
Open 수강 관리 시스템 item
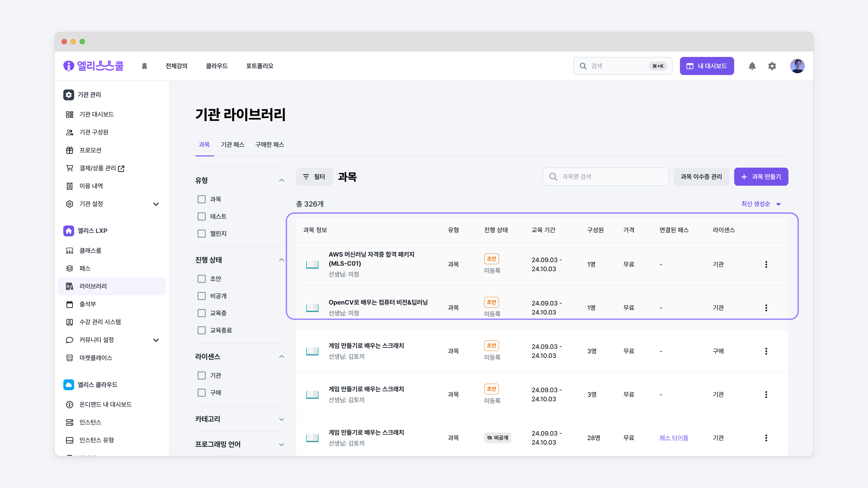pyautogui.click(x=112, y=322)
